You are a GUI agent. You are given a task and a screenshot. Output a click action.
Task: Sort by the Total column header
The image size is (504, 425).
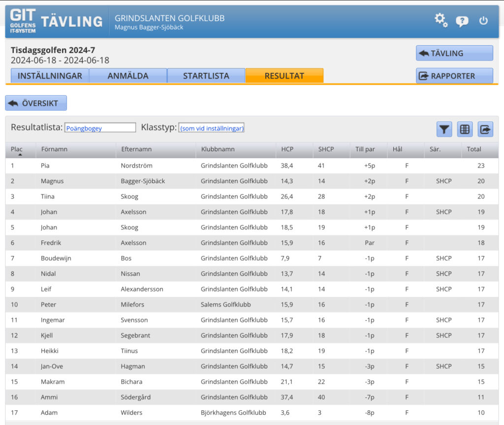tap(480, 150)
